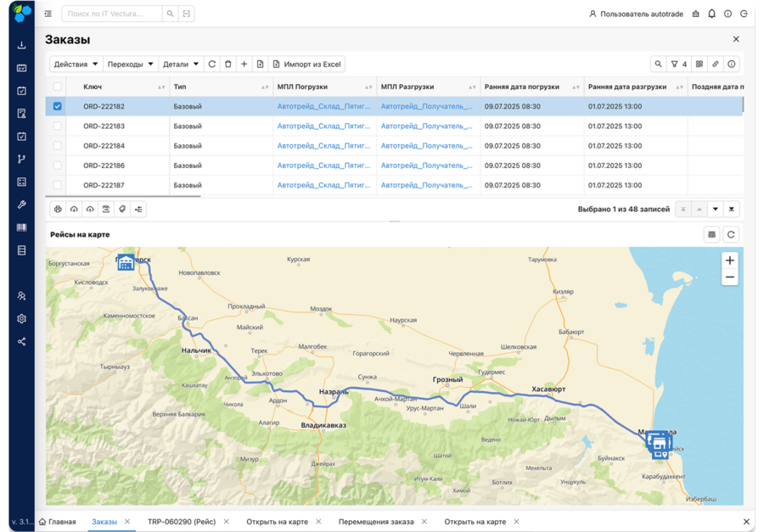Toggle the select-all header checkbox

coord(58,87)
